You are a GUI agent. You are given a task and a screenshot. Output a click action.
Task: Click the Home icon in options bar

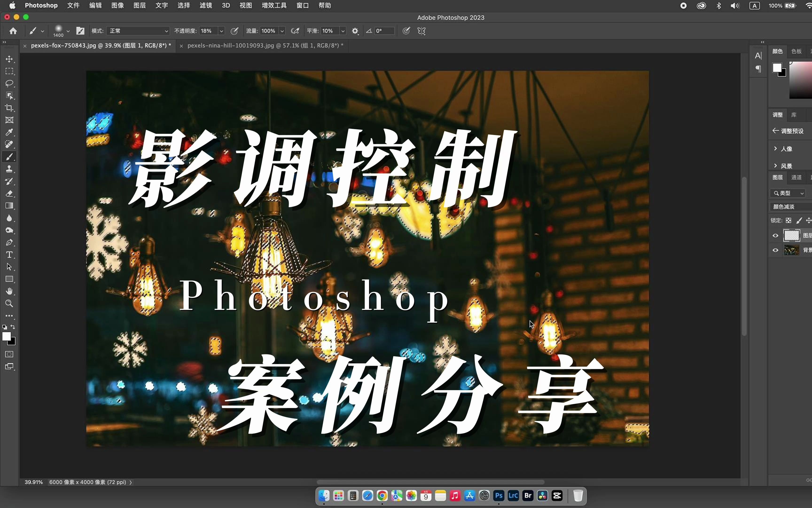coord(13,31)
